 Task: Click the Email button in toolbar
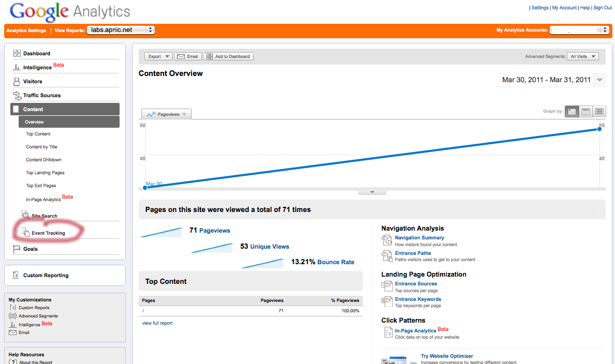pyautogui.click(x=188, y=56)
